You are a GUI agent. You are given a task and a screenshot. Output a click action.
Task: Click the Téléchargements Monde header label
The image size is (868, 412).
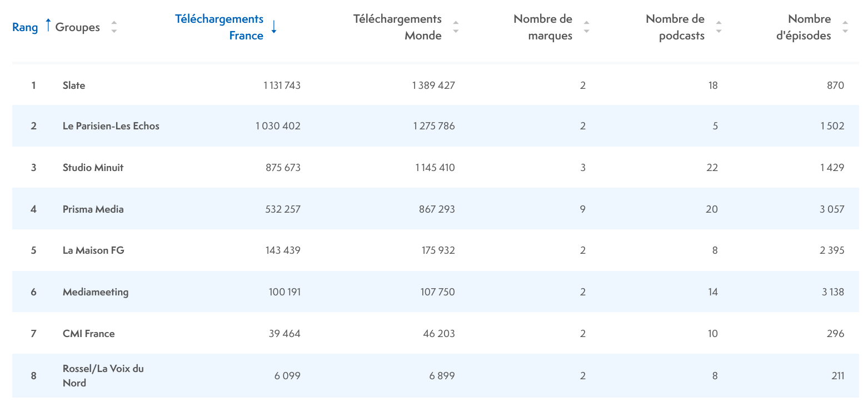pyautogui.click(x=397, y=27)
